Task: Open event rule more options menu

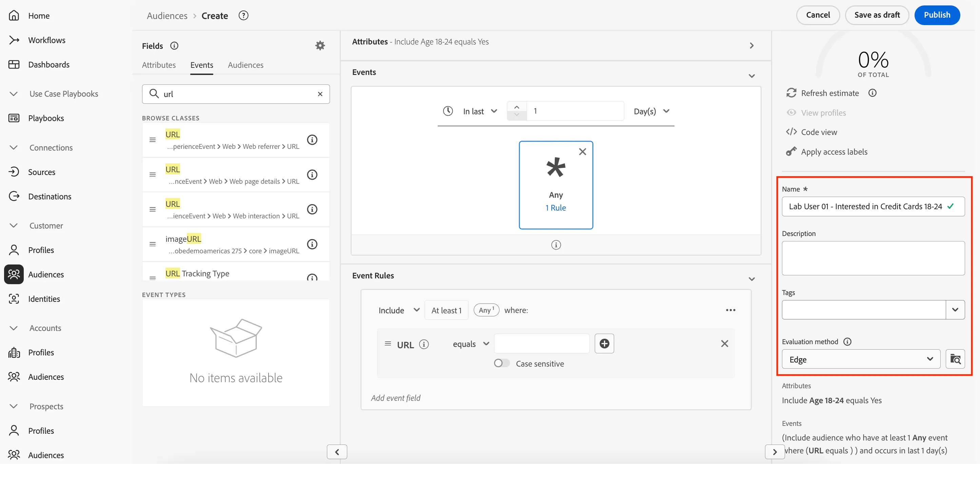Action: click(730, 310)
